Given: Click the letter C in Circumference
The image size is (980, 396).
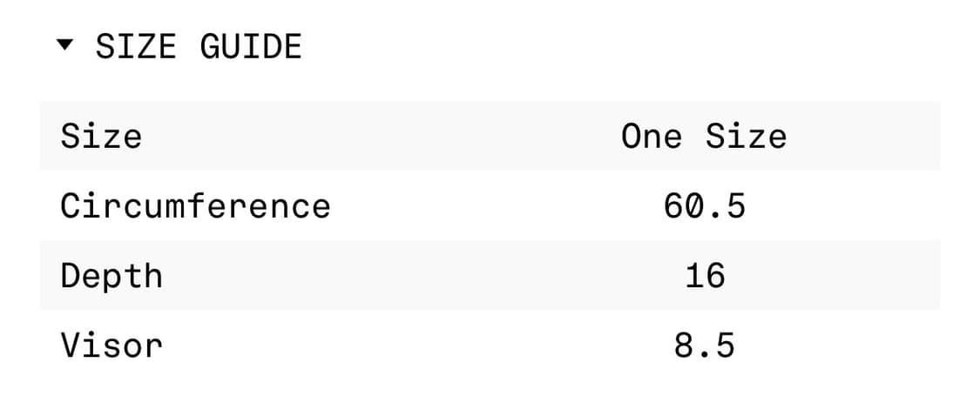Looking at the screenshot, I should click(71, 206).
